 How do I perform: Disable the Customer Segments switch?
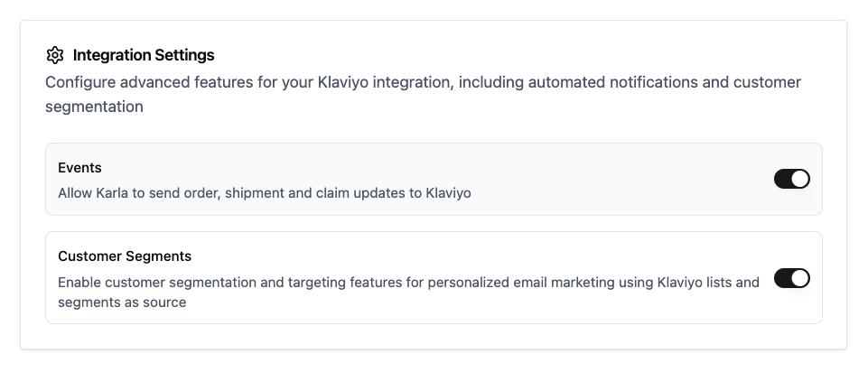[791, 278]
